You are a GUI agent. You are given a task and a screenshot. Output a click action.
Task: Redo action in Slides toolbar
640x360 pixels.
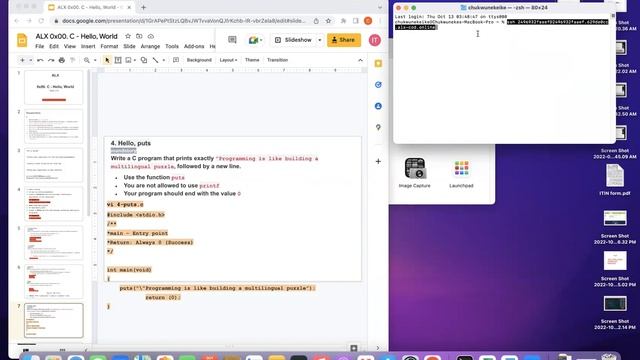[x=51, y=60]
